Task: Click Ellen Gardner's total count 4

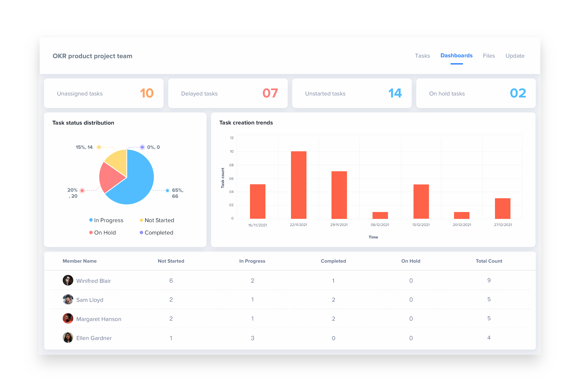Action: click(x=489, y=338)
